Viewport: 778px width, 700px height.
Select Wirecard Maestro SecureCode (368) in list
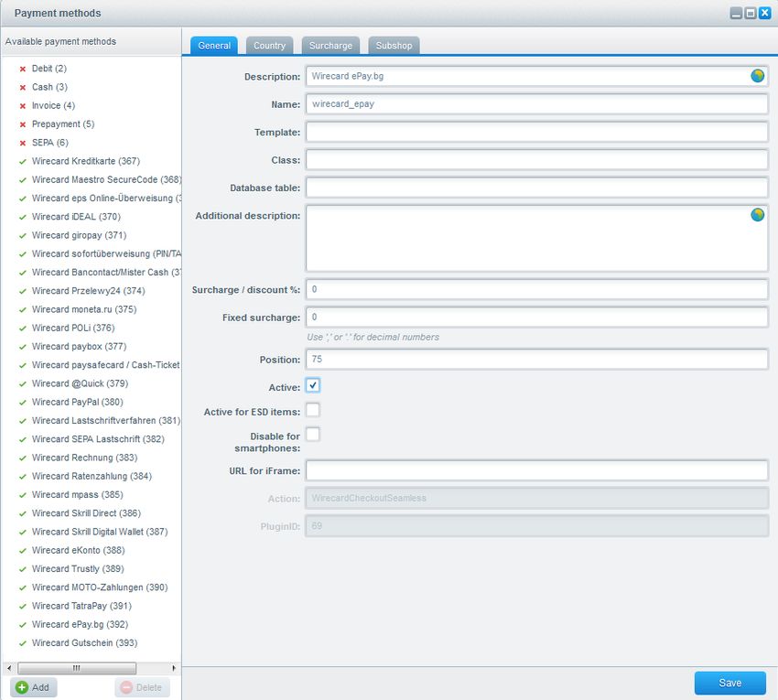click(x=106, y=179)
